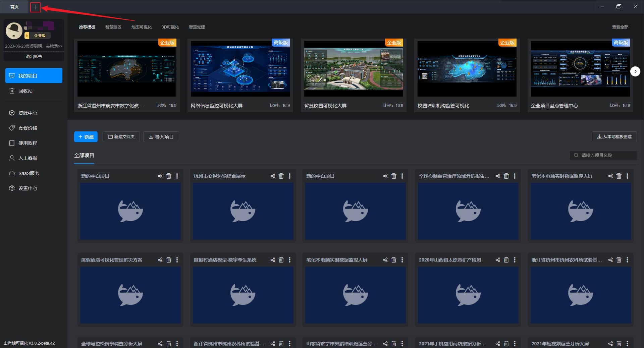Click 从本地模板创建 button
Viewport: 644px width, 348px height.
614,137
